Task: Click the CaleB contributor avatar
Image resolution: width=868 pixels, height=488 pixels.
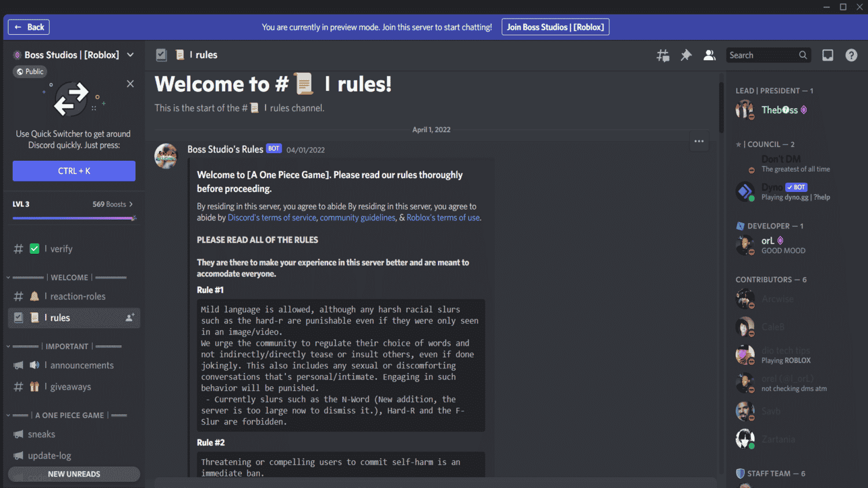Action: [745, 327]
